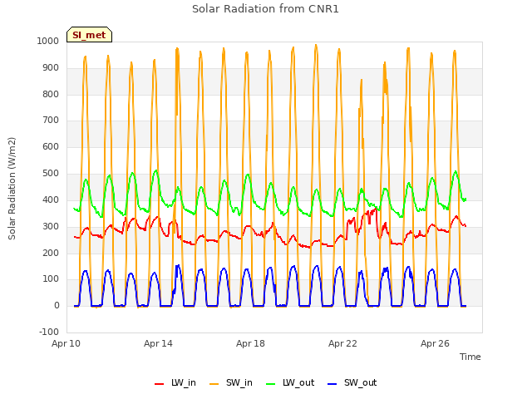Click the -100 y-axis tick label

click(49, 332)
